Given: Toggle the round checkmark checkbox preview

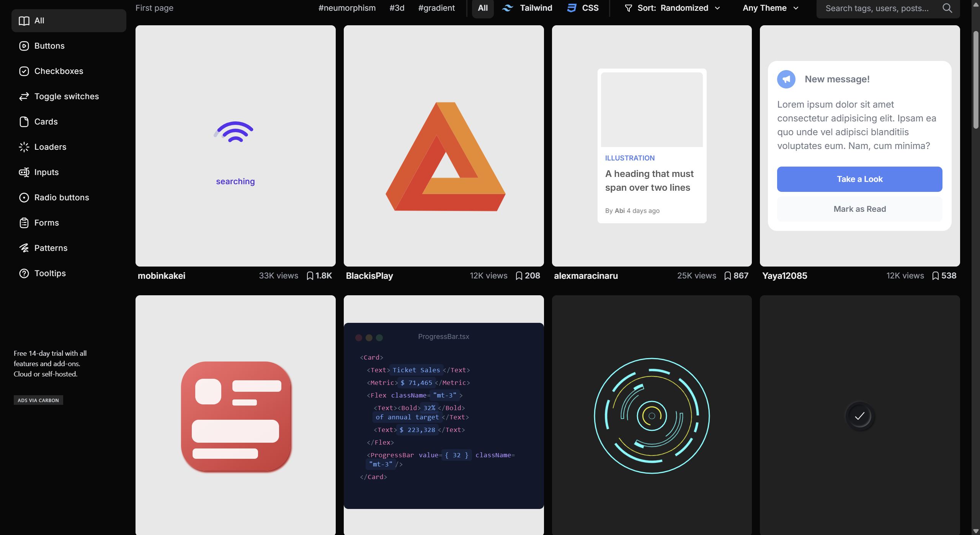Looking at the screenshot, I should coord(859,416).
